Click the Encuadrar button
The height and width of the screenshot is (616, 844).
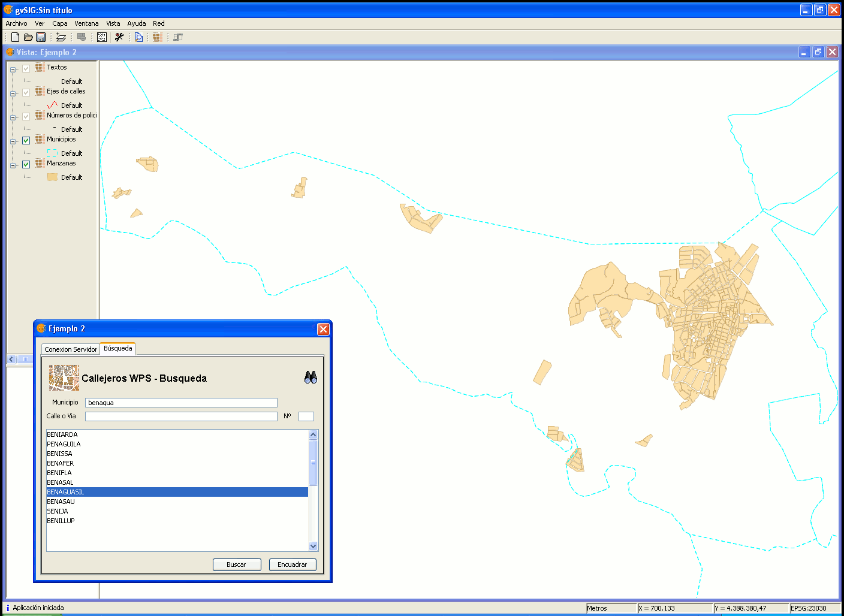click(293, 564)
